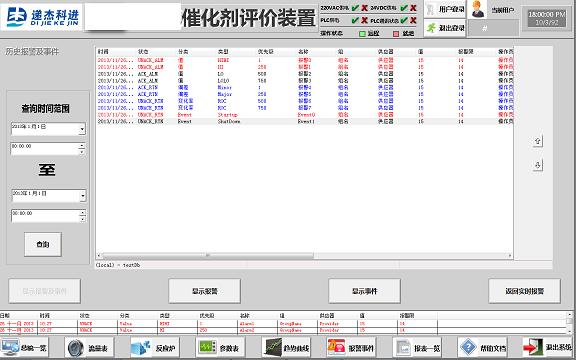
Task: Click the PLC power green checkmark
Action: coord(355,20)
